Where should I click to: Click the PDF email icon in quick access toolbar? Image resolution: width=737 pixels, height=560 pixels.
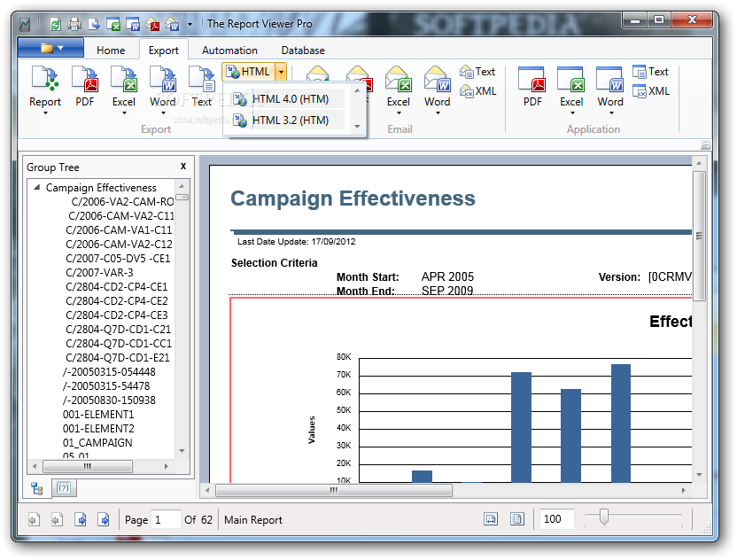(x=152, y=24)
